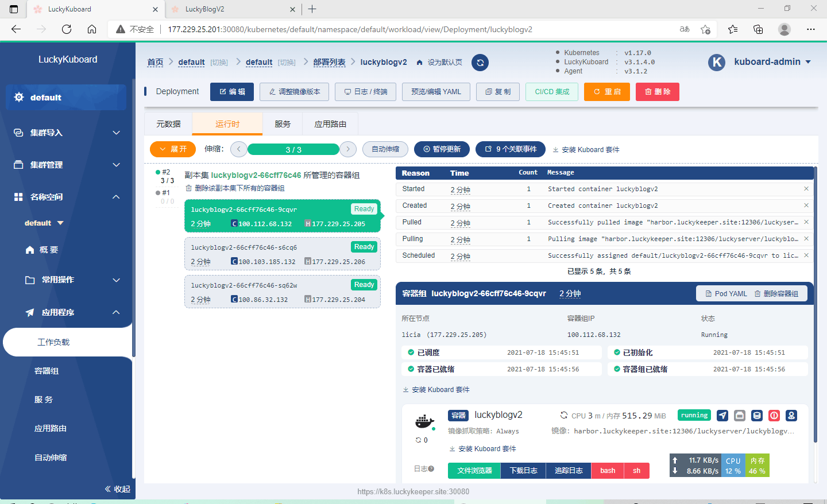Click the green 3 / 3 scale bar
The width and height of the screenshot is (827, 504).
click(293, 149)
